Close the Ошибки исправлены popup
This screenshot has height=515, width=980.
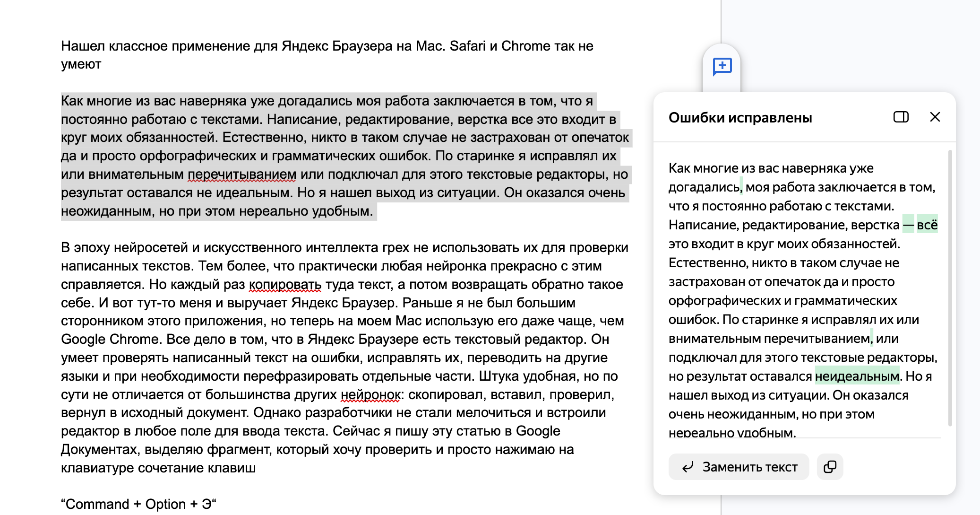(x=935, y=117)
